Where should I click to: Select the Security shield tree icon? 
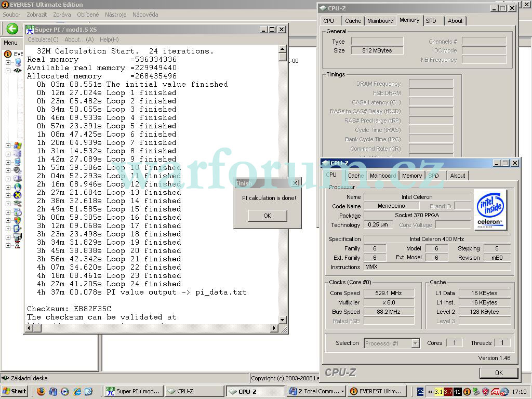point(18,220)
